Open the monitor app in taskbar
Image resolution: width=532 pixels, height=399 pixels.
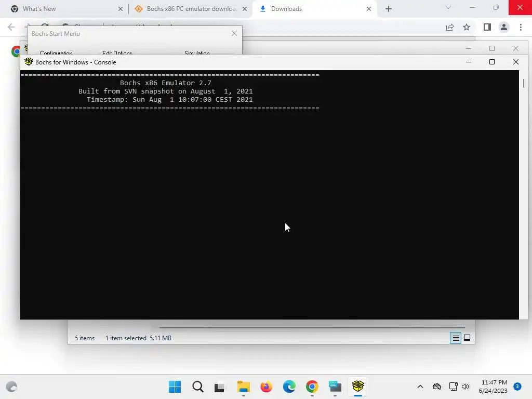[335, 387]
